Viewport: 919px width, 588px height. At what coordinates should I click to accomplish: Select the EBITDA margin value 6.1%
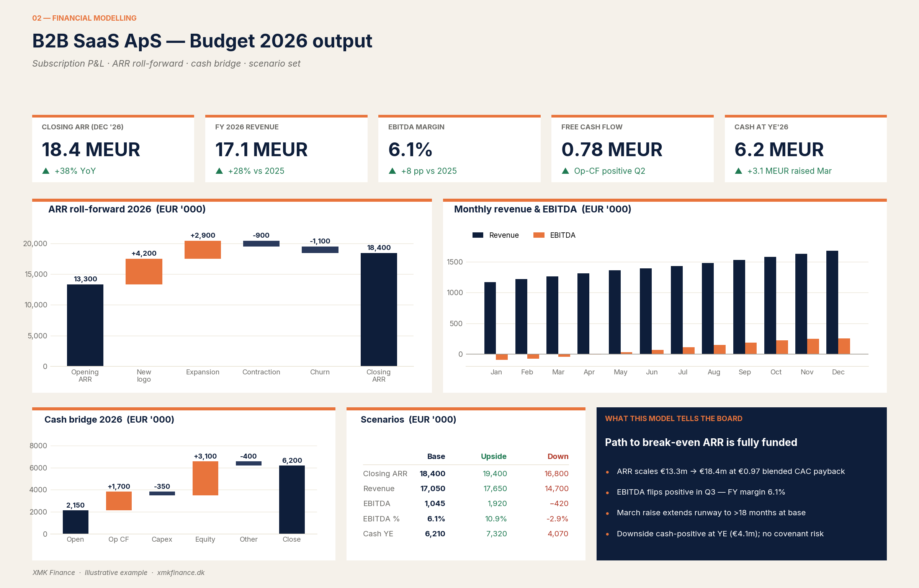[x=410, y=149]
